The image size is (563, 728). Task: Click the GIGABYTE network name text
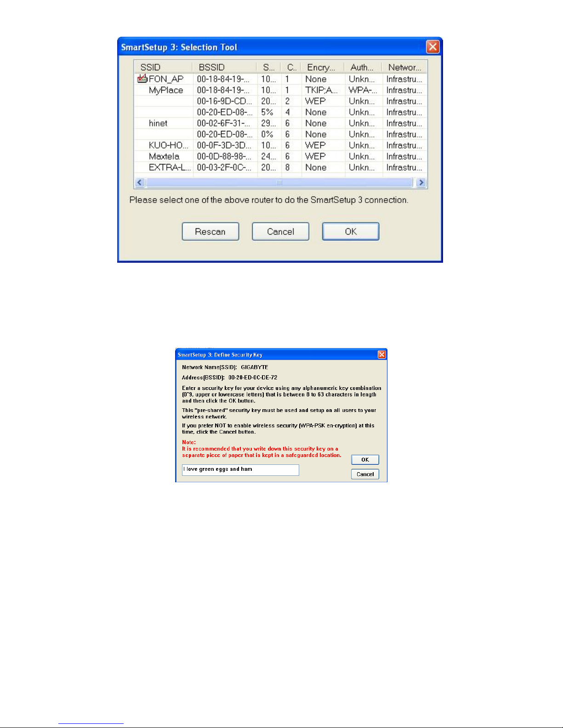click(x=255, y=367)
